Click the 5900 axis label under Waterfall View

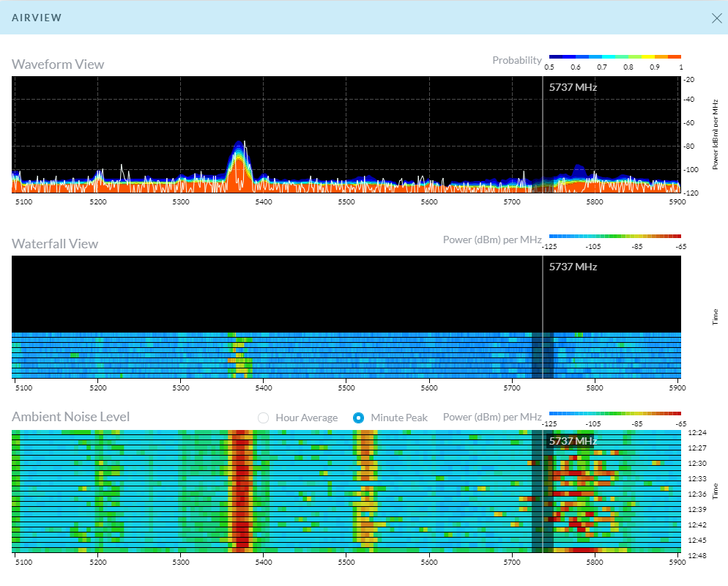(x=677, y=387)
